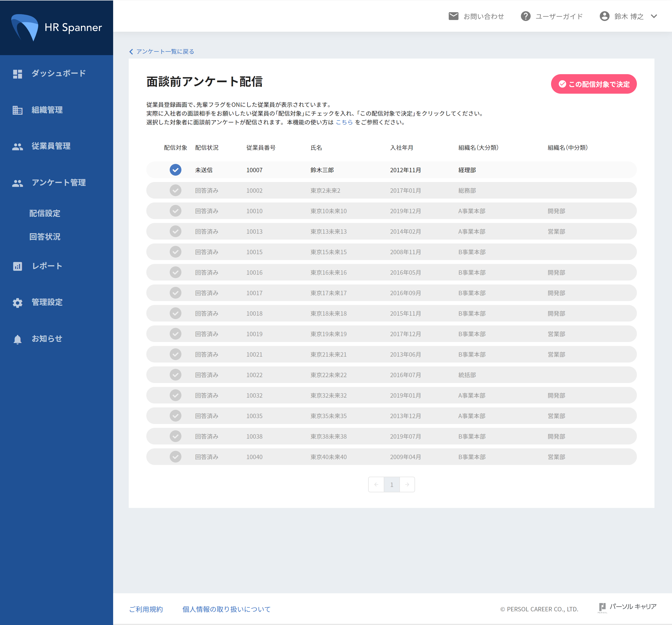The height and width of the screenshot is (625, 672).
Task: Click the レポート chart icon
Action: [17, 266]
